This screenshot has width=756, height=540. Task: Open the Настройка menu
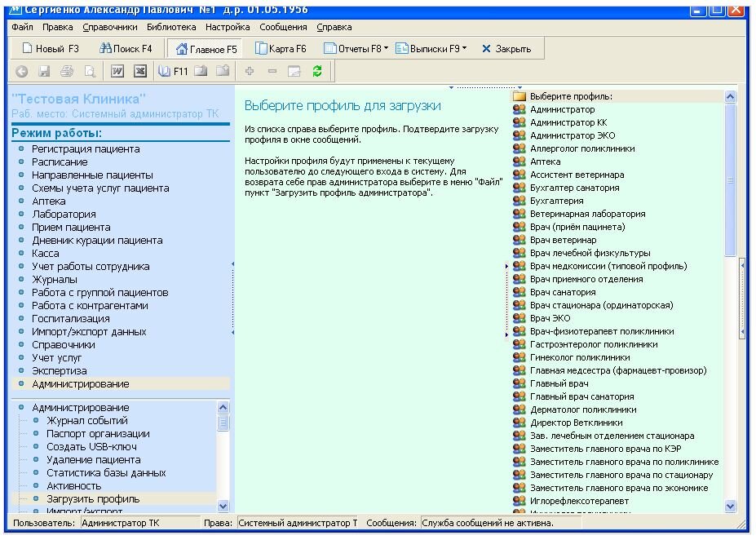click(228, 28)
